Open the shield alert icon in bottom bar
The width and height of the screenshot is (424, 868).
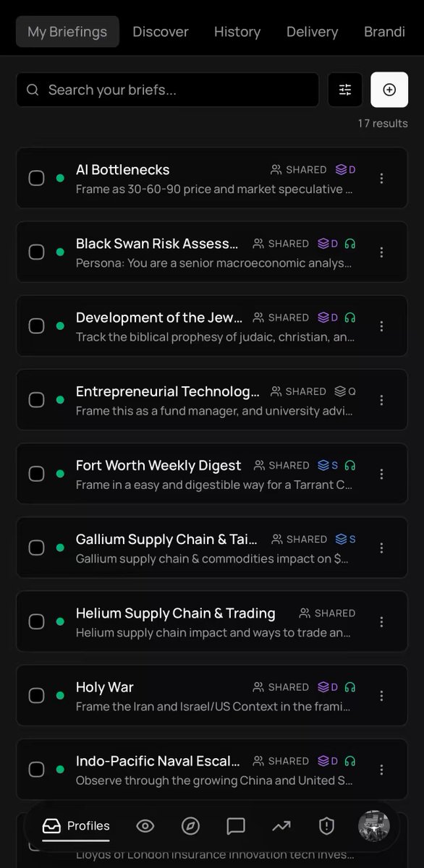tap(326, 826)
